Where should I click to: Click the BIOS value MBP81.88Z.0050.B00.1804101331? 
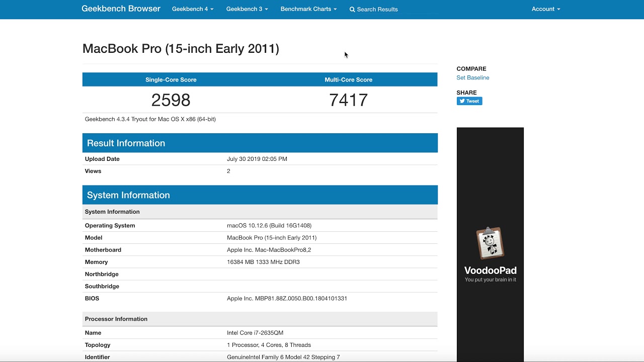[287, 298]
